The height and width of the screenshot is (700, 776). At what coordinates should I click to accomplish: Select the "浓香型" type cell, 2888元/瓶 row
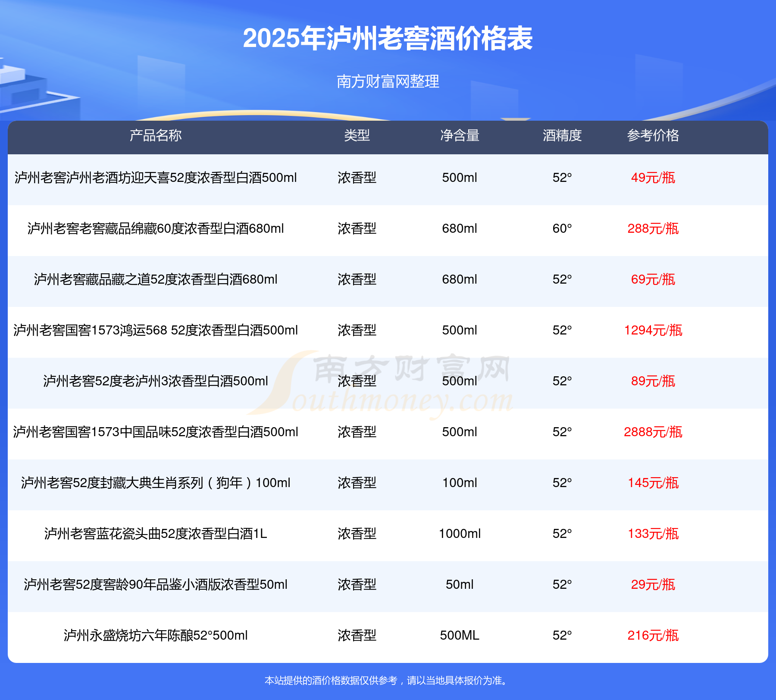pyautogui.click(x=357, y=432)
